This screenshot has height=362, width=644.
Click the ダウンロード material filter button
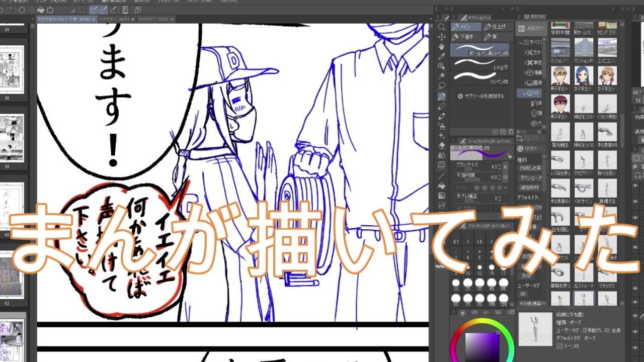(531, 178)
